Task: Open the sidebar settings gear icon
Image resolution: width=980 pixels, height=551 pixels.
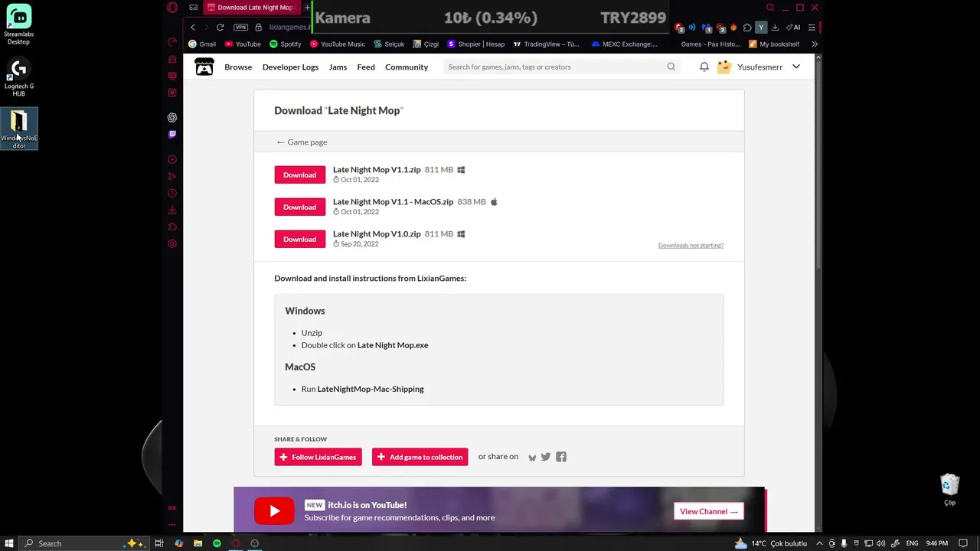Action: click(172, 244)
